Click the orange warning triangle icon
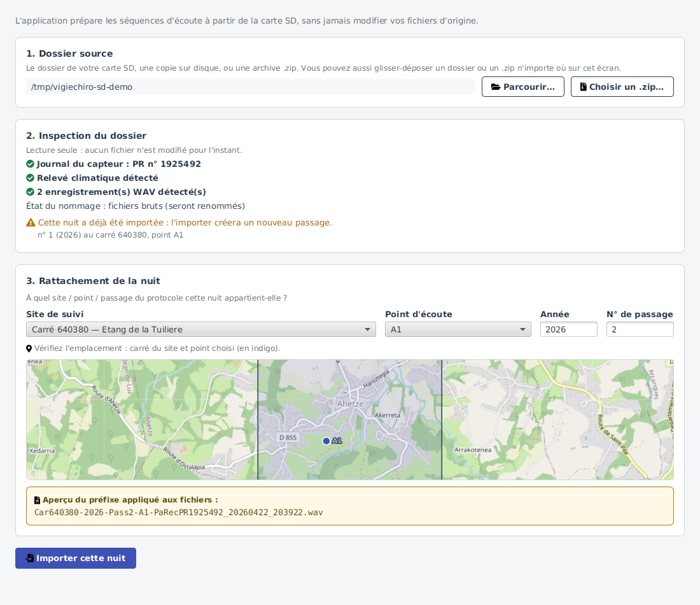This screenshot has width=700, height=605. (31, 222)
